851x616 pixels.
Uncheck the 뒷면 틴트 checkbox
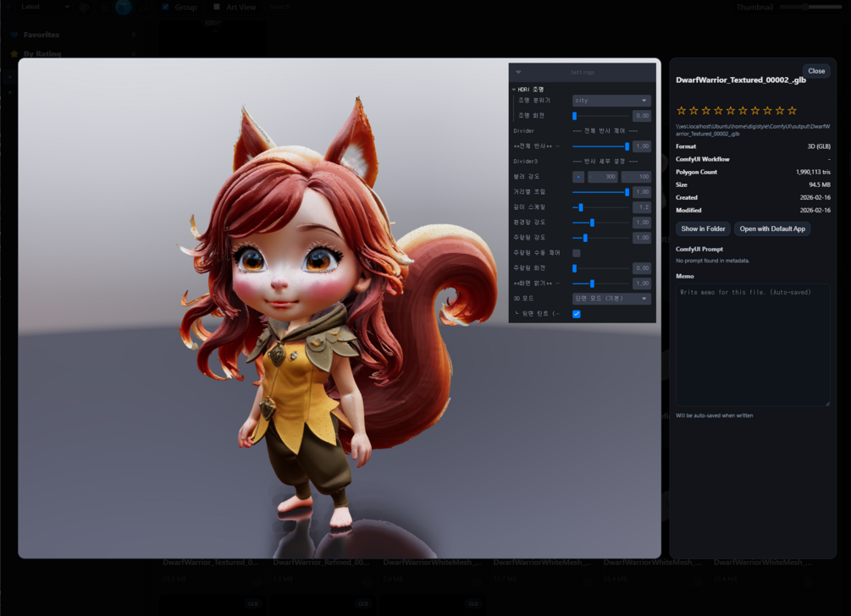coord(577,314)
